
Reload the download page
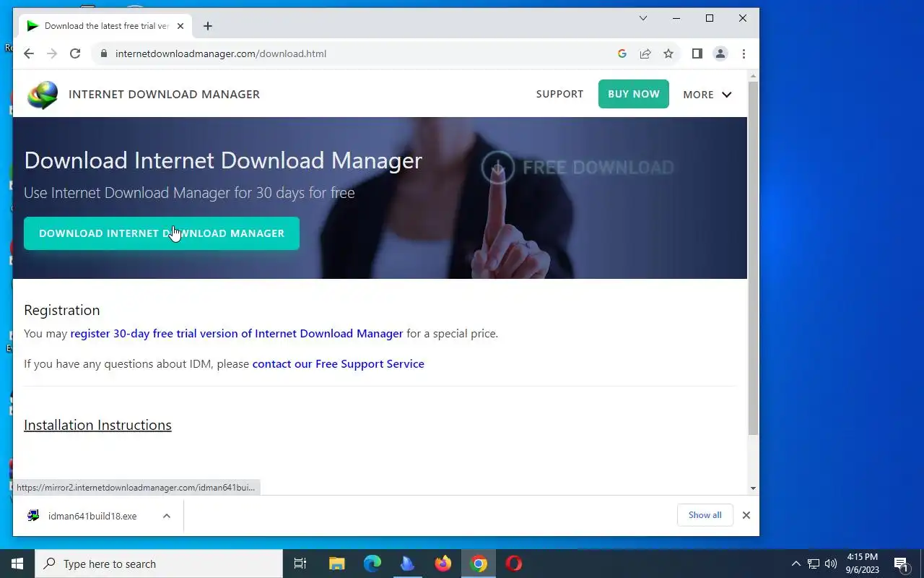tap(75, 53)
